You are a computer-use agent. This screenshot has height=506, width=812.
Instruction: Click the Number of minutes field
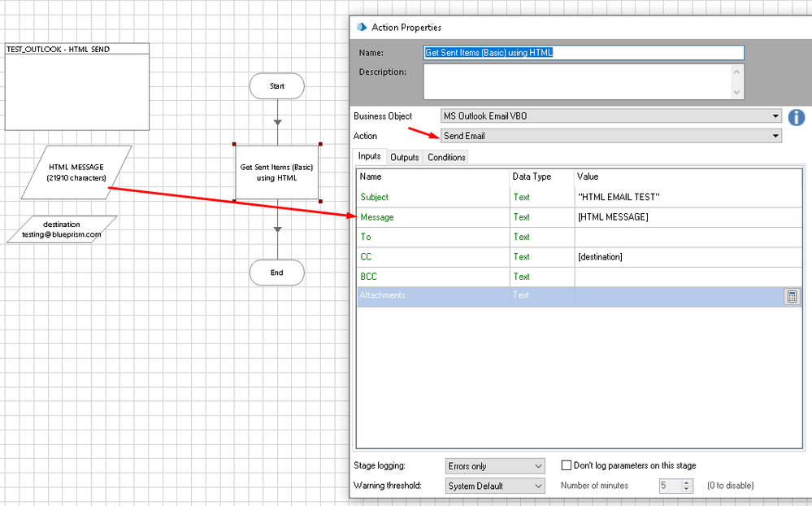coord(670,486)
